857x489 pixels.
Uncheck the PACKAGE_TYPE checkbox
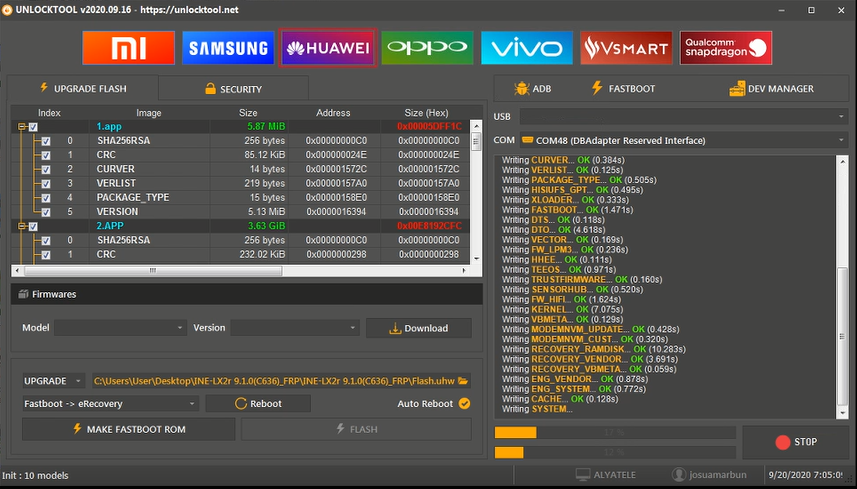(46, 198)
